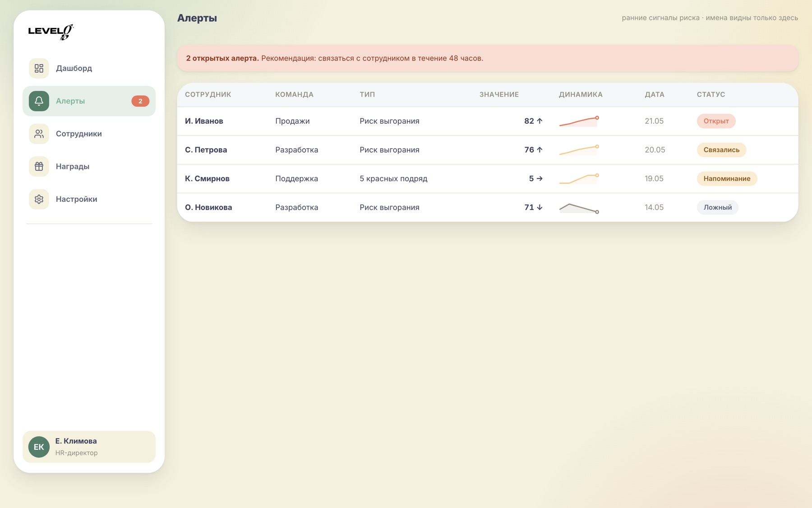Go to the Награды section
This screenshot has height=508, width=812.
click(89, 166)
